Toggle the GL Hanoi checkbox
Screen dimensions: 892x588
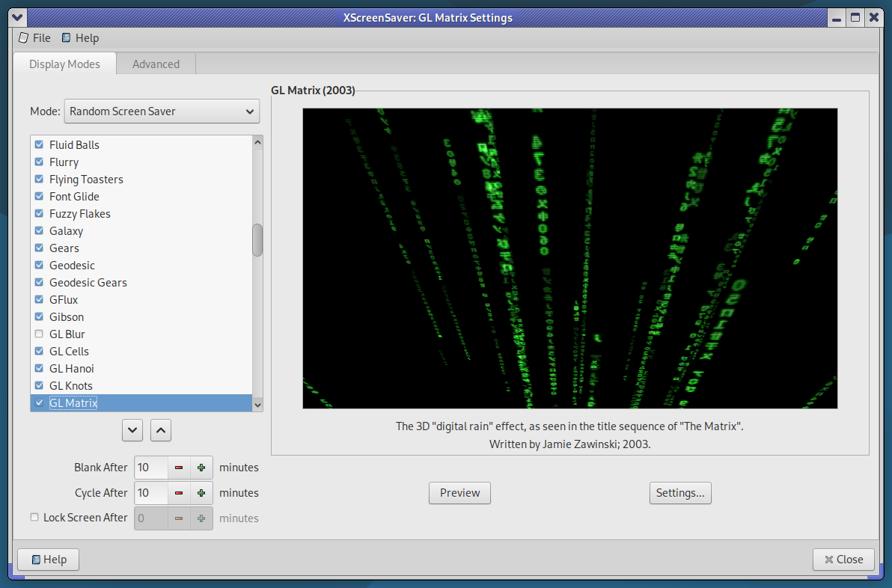[x=39, y=369]
